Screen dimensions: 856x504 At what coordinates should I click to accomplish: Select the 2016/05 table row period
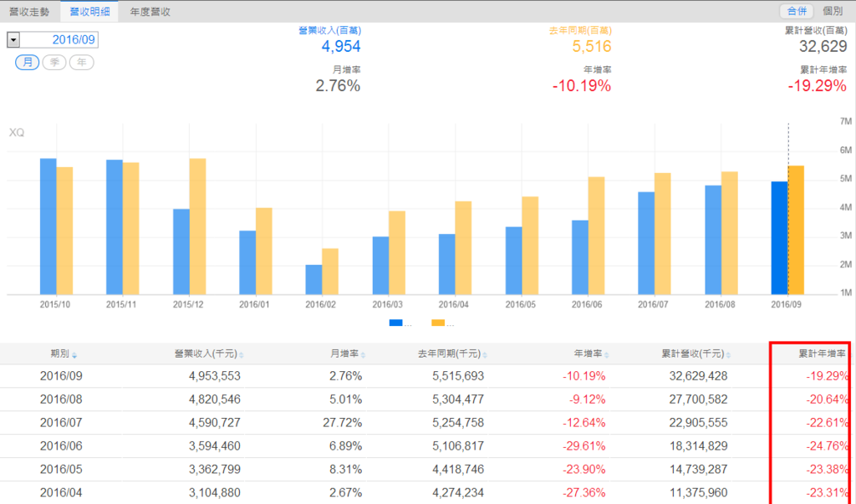61,470
